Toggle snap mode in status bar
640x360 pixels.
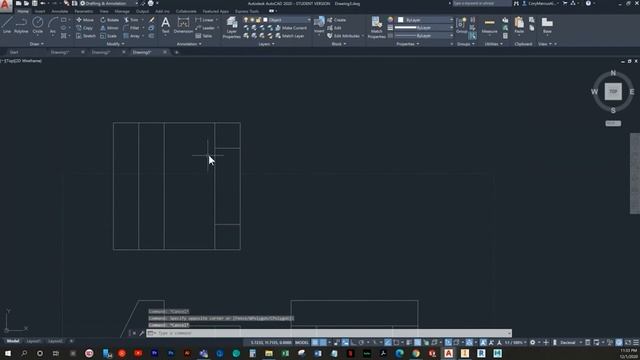pyautogui.click(x=323, y=342)
